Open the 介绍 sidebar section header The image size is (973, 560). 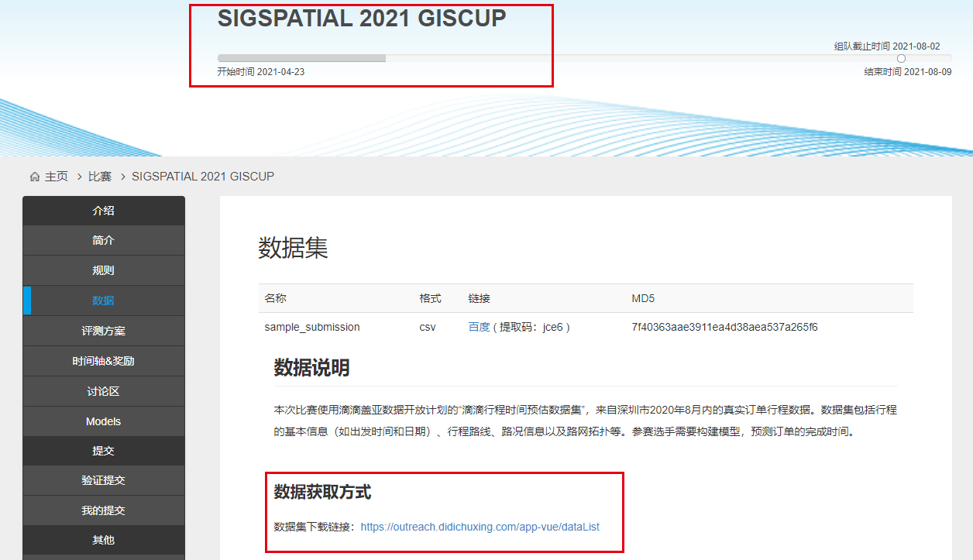[x=104, y=211]
